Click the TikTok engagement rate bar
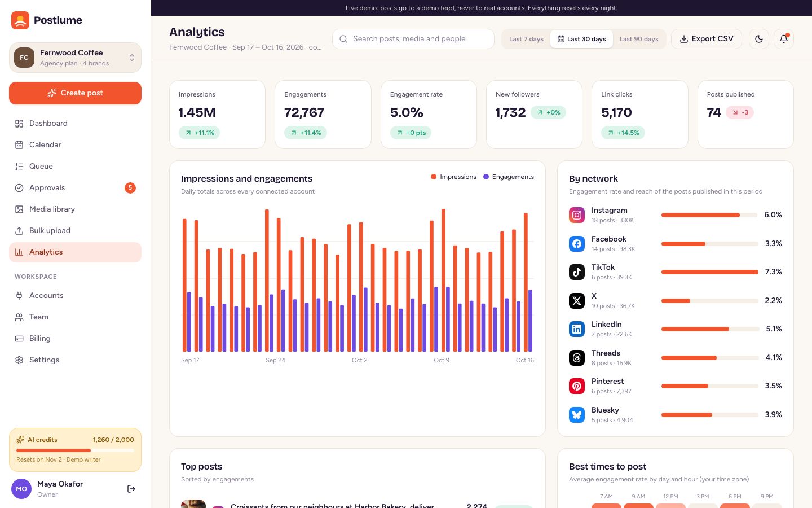 [x=710, y=272]
